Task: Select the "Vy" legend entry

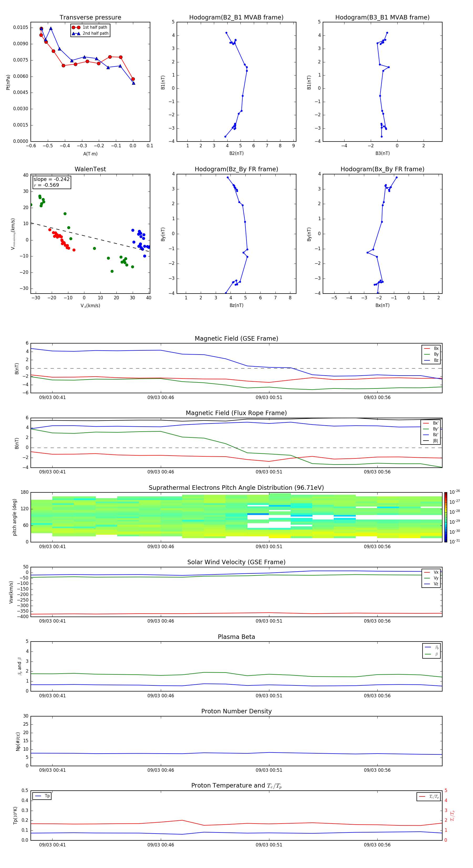Action: coord(431,578)
